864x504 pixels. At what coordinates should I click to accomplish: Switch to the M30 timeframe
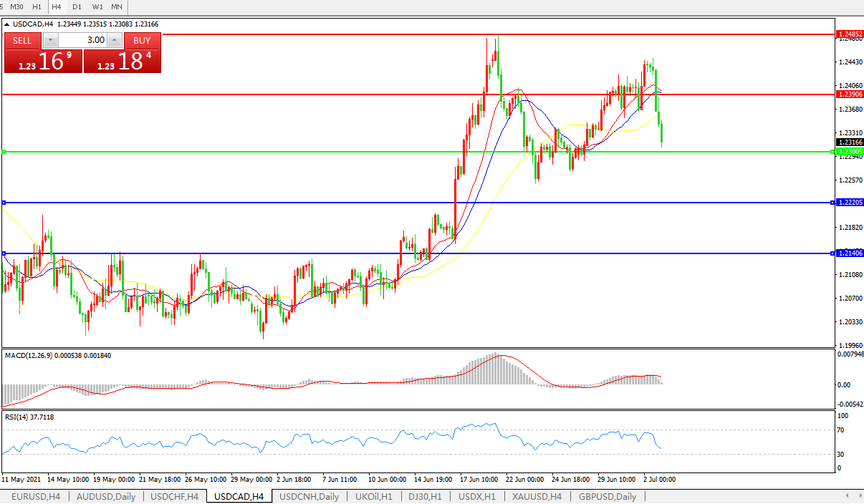pos(16,6)
